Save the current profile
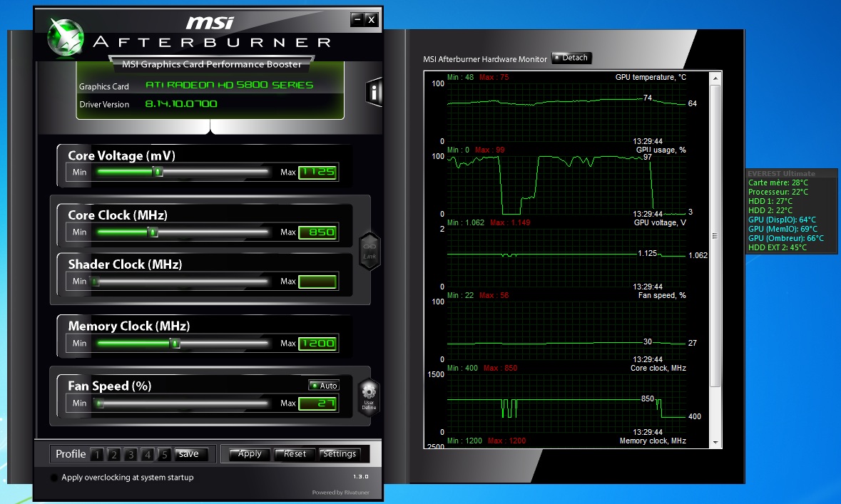 189,454
